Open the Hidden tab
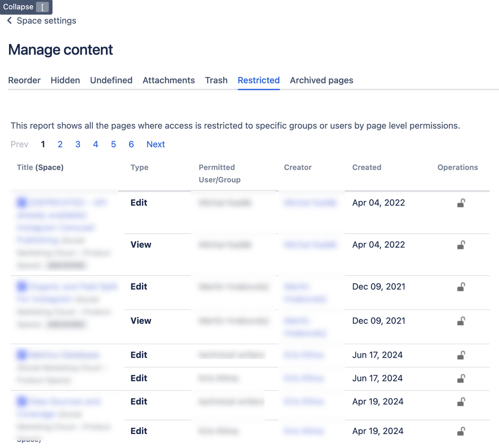Image resolution: width=499 pixels, height=448 pixels. (x=65, y=80)
